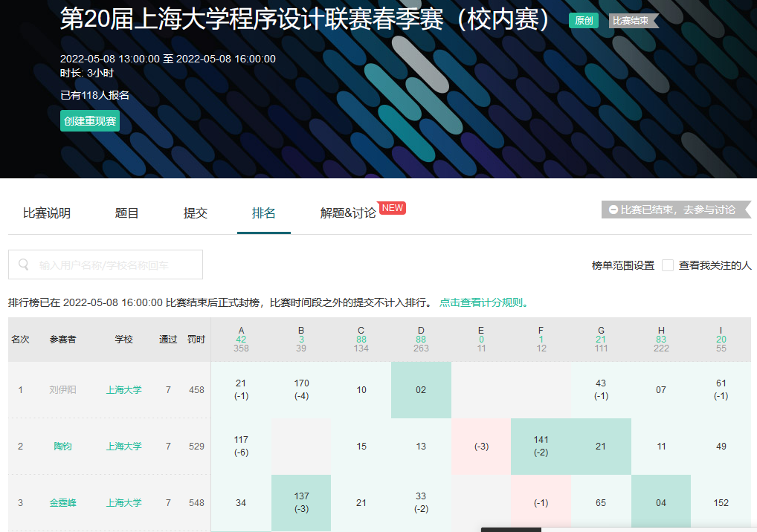Image resolution: width=757 pixels, height=532 pixels.
Task: Open participant 金霆峰's profile
Action: [63, 503]
